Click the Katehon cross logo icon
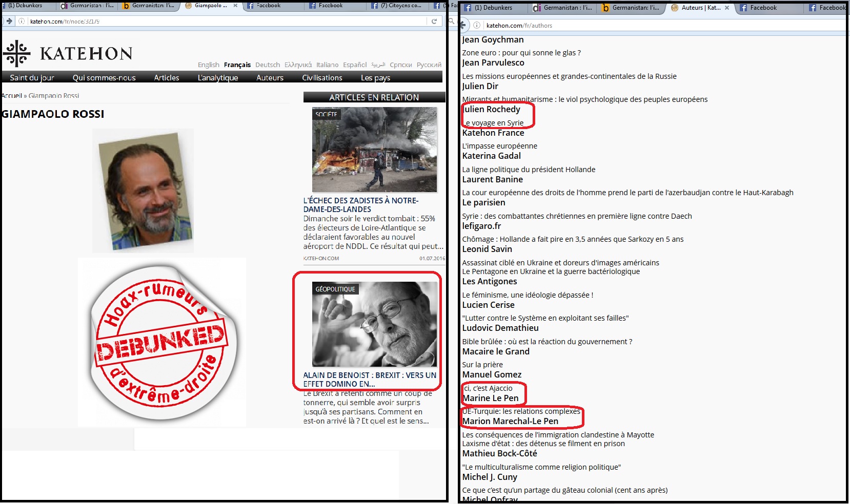Image resolution: width=850 pixels, height=504 pixels. (17, 53)
